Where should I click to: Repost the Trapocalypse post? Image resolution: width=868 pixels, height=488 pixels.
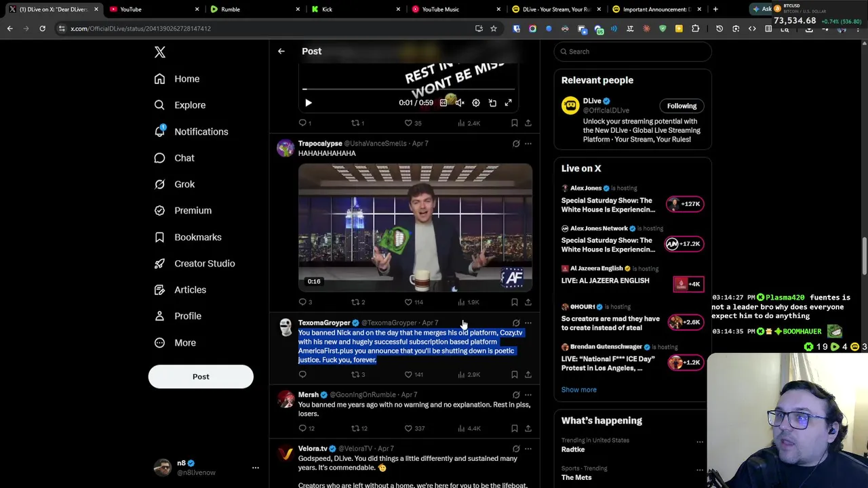pos(358,302)
